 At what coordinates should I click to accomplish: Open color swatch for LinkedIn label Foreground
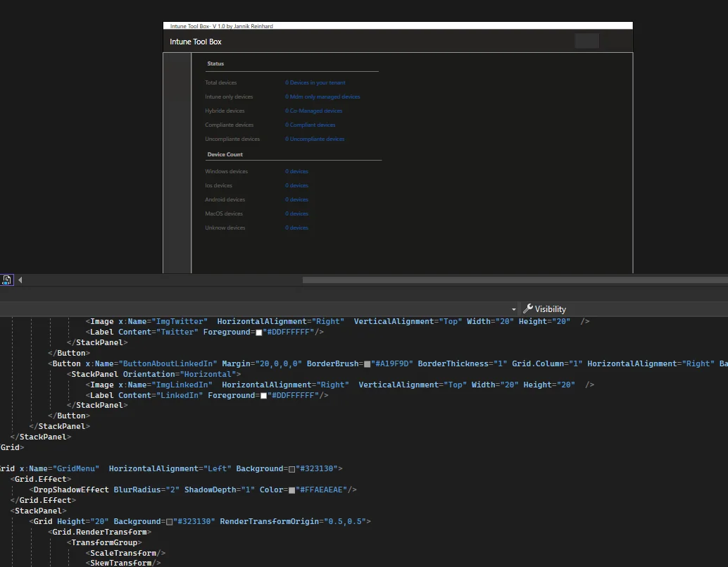point(264,396)
